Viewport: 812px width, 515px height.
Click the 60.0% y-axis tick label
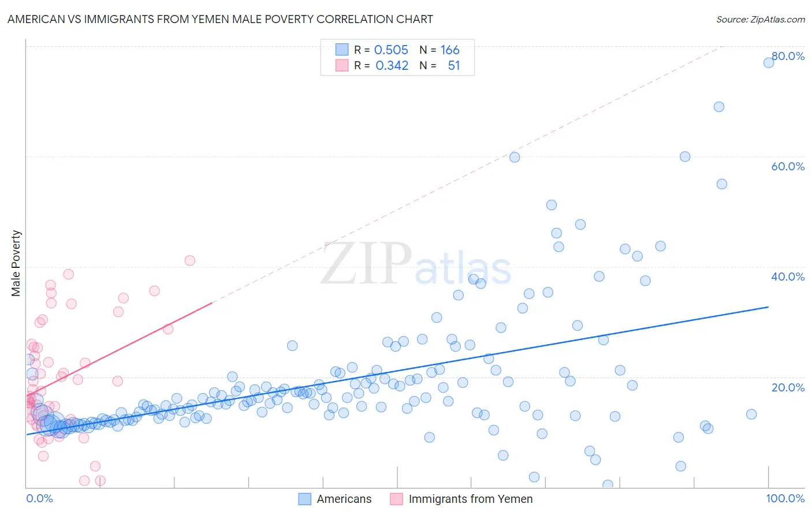(788, 166)
